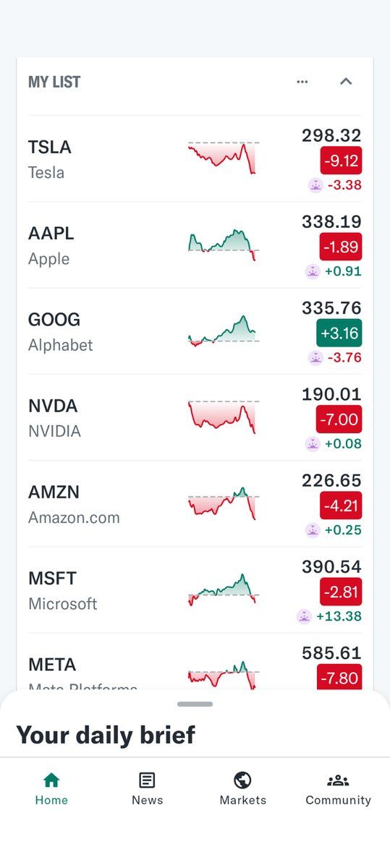Toggle GOOG green change badge +3.16
Viewport: 390px width, 868px height.
(339, 333)
